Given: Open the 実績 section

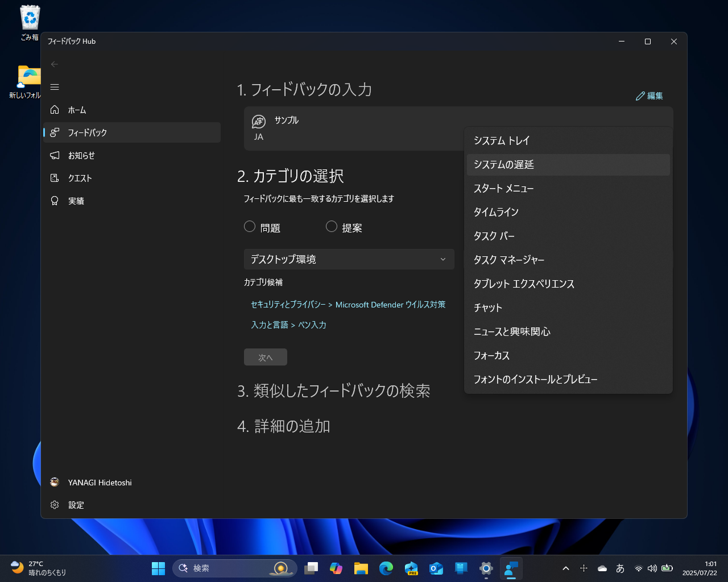Looking at the screenshot, I should point(76,201).
